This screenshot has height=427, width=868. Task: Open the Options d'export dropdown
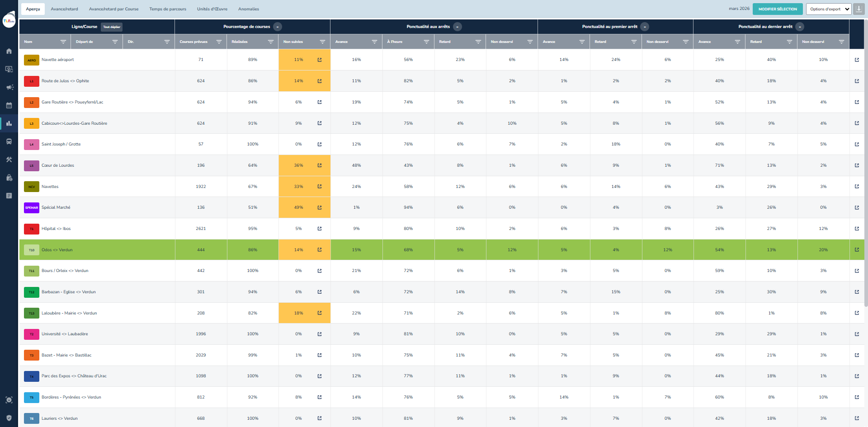pyautogui.click(x=828, y=9)
